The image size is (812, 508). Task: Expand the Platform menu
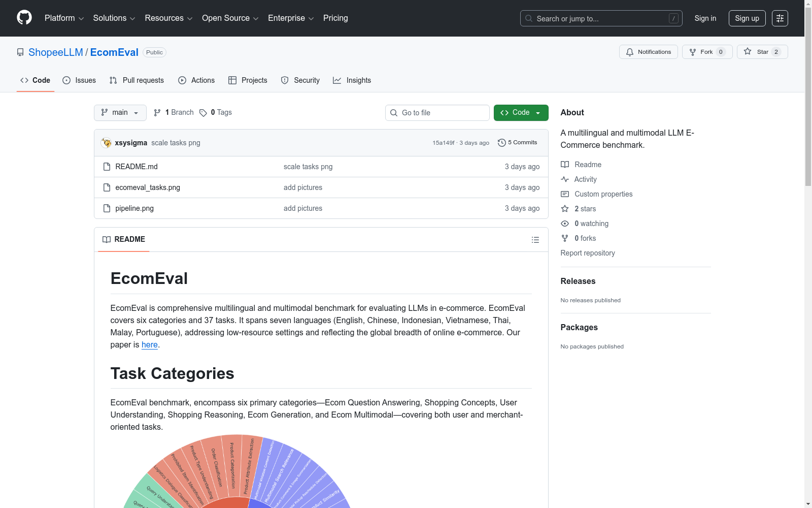click(x=64, y=18)
